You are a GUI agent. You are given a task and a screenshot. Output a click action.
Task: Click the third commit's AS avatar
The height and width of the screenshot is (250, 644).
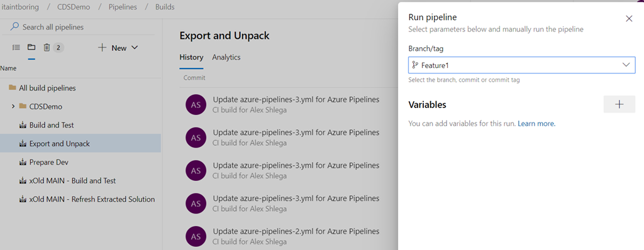[x=196, y=170]
